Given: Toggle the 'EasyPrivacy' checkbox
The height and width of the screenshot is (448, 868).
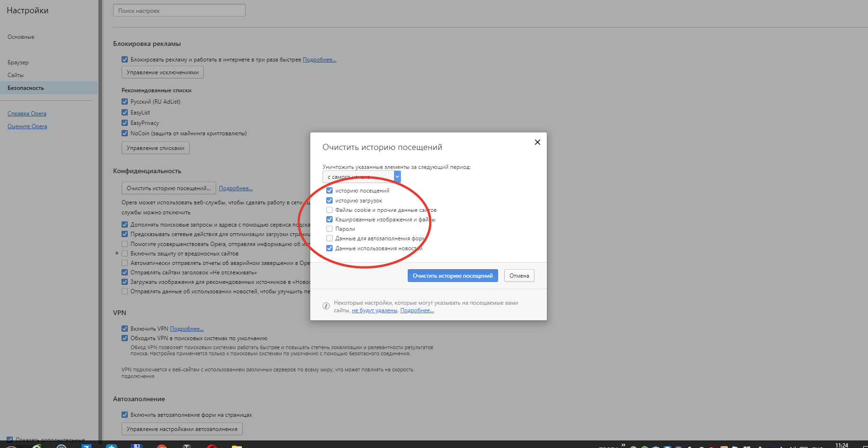Looking at the screenshot, I should (125, 123).
